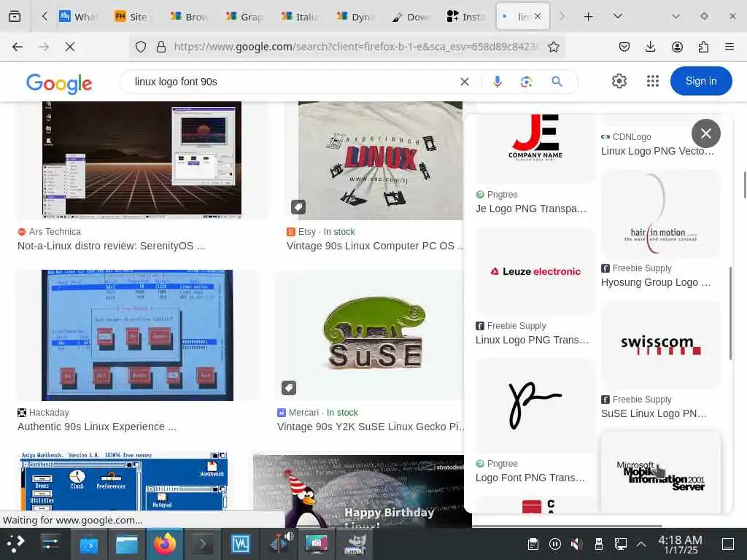Switch to the 'Dow' tab
This screenshot has height=560, width=747.
(411, 16)
